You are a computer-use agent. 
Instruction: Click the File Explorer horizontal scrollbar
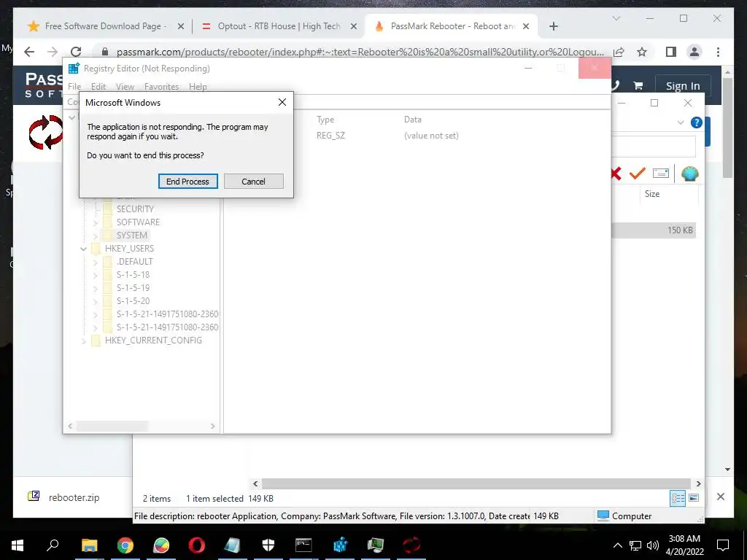pos(476,484)
